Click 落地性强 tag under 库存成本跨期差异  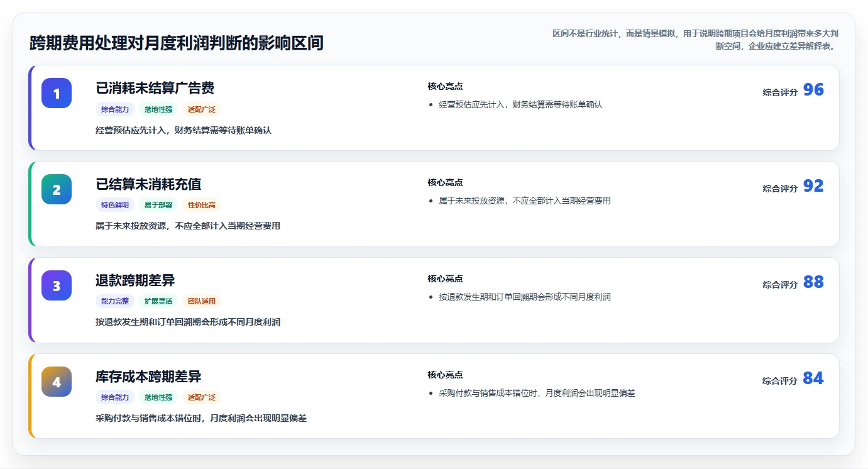158,397
